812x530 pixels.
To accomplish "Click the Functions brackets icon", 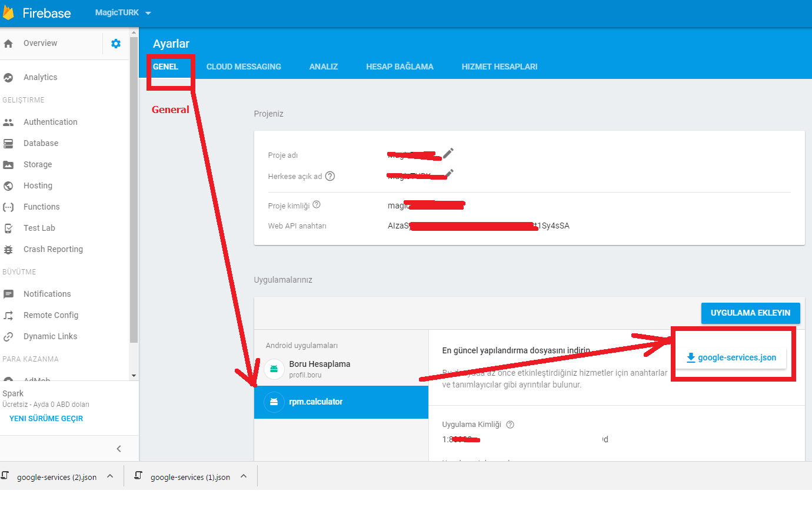I will 8,207.
